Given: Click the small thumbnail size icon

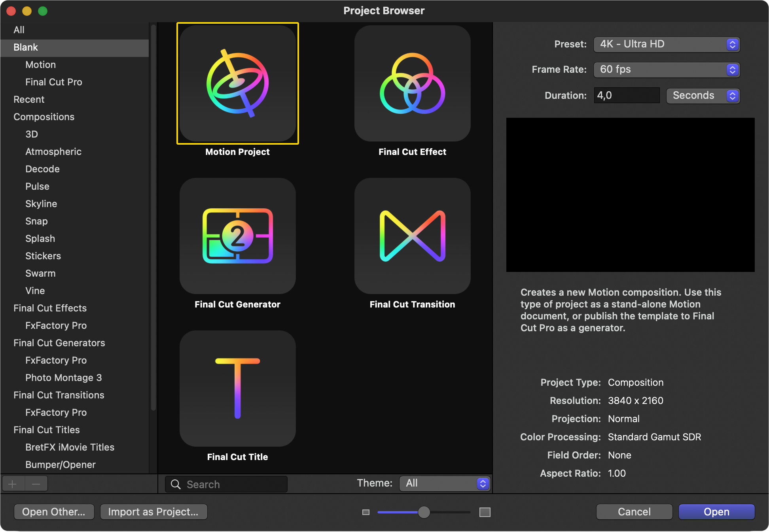Looking at the screenshot, I should [x=365, y=512].
